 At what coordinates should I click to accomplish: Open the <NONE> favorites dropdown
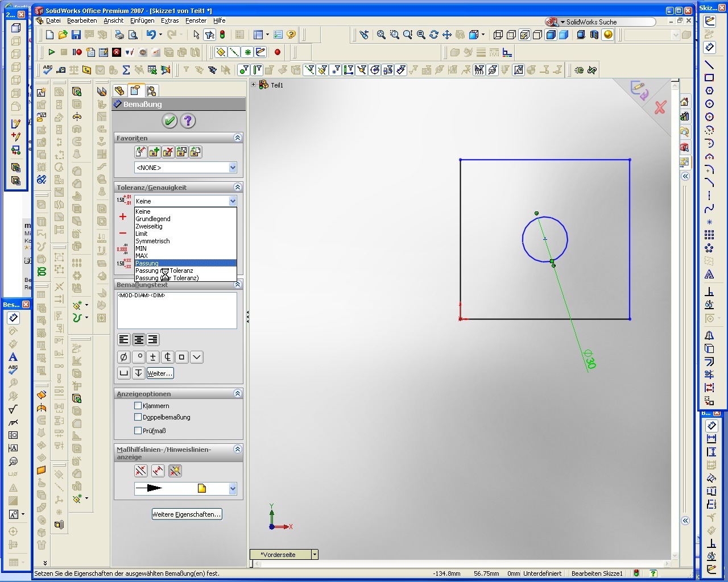coord(233,168)
